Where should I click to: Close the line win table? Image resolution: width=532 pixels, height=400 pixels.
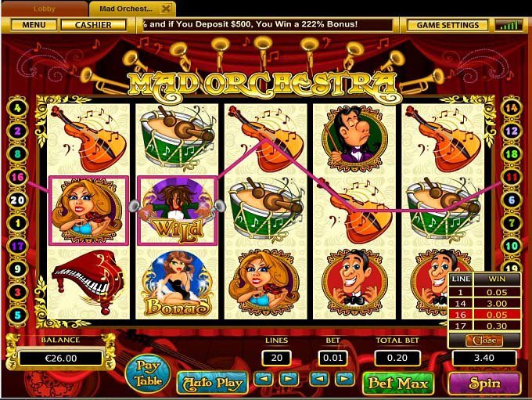coord(484,341)
